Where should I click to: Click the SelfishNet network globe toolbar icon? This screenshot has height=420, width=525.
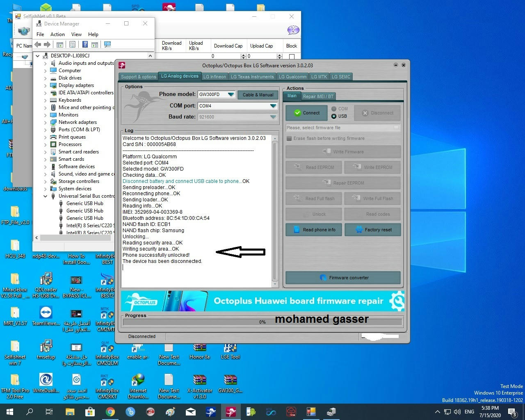click(24, 31)
